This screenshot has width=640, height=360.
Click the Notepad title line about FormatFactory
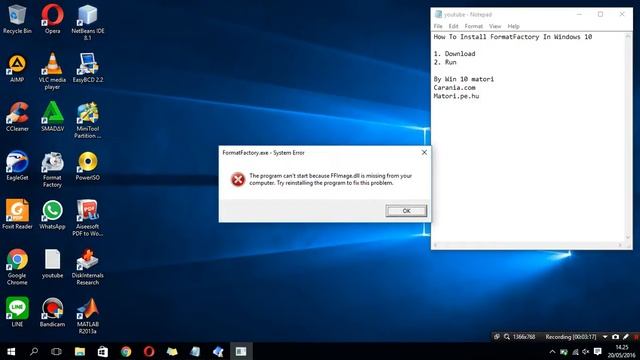(x=513, y=37)
